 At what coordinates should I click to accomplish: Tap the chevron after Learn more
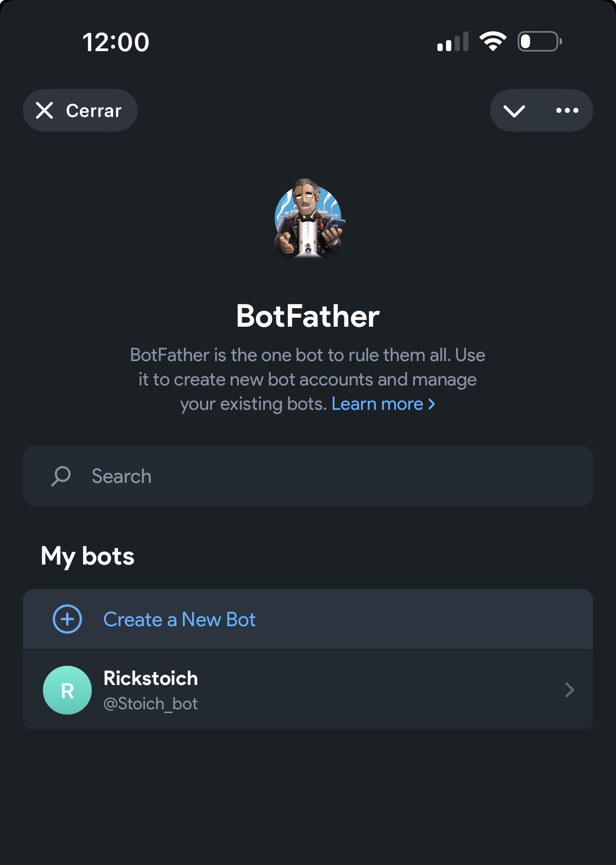[x=432, y=404]
